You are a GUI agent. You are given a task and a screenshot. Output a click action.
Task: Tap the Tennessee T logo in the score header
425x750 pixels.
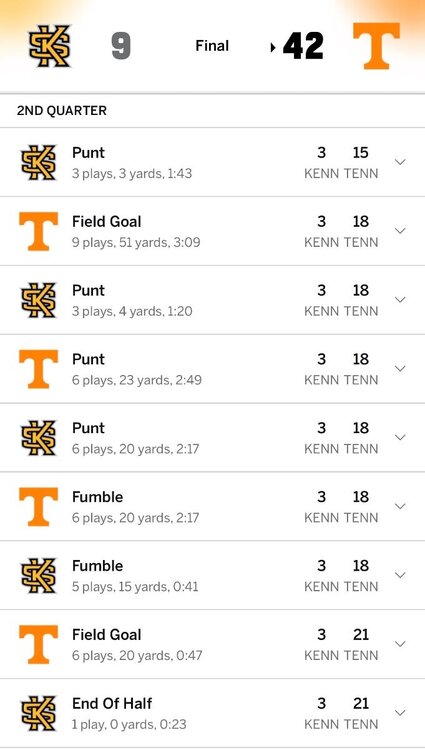click(x=376, y=46)
